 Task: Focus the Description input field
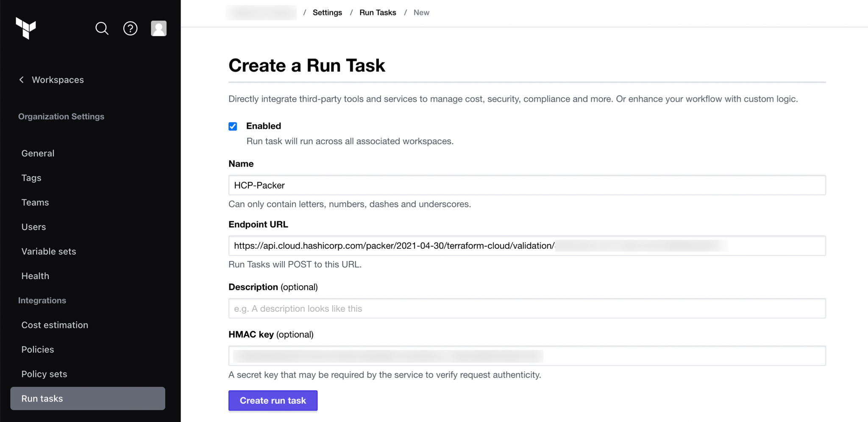pos(527,308)
